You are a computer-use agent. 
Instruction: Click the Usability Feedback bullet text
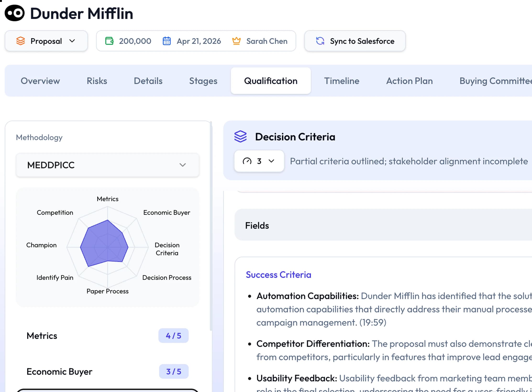[x=394, y=383]
